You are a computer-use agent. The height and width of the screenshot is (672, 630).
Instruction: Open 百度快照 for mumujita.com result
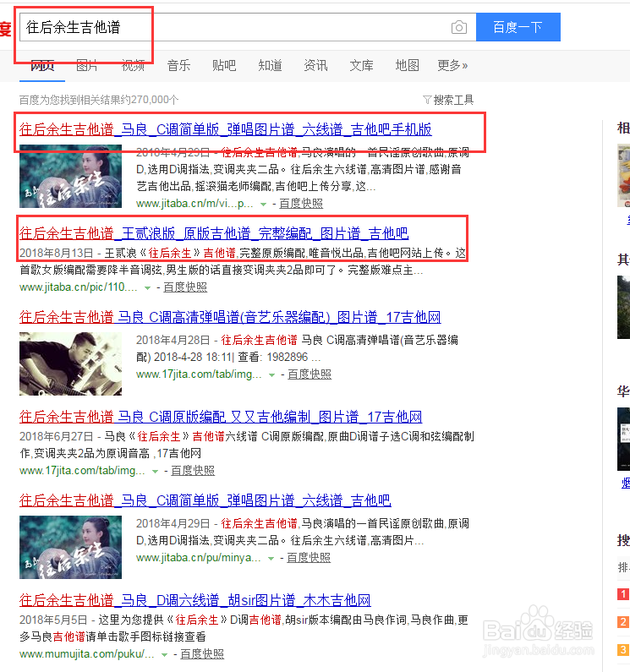coord(202,654)
